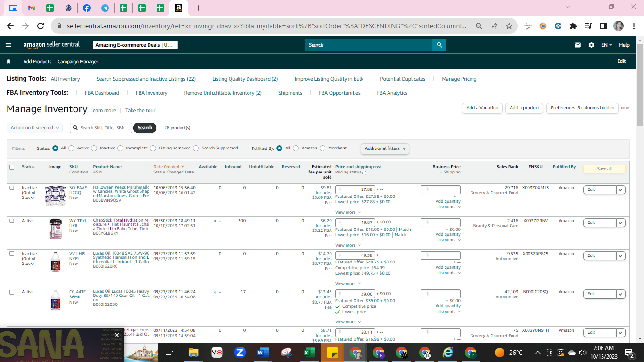Screen dimensions: 644x362
Task: Select the Active status radio button
Action: pos(72,148)
